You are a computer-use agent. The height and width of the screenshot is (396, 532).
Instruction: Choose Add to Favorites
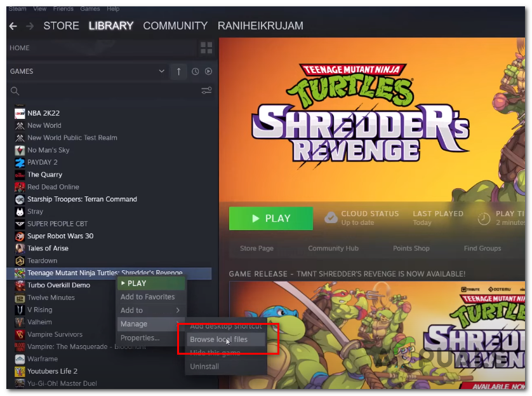pyautogui.click(x=151, y=297)
